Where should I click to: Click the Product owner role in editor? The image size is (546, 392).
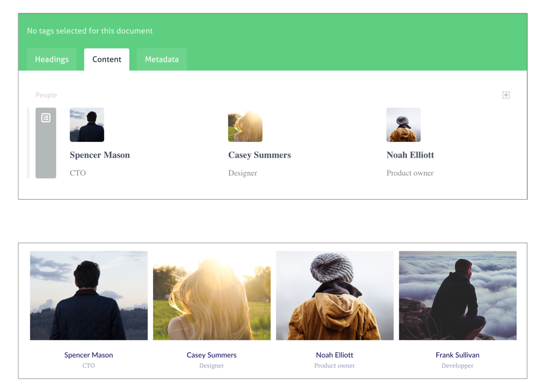click(x=410, y=173)
